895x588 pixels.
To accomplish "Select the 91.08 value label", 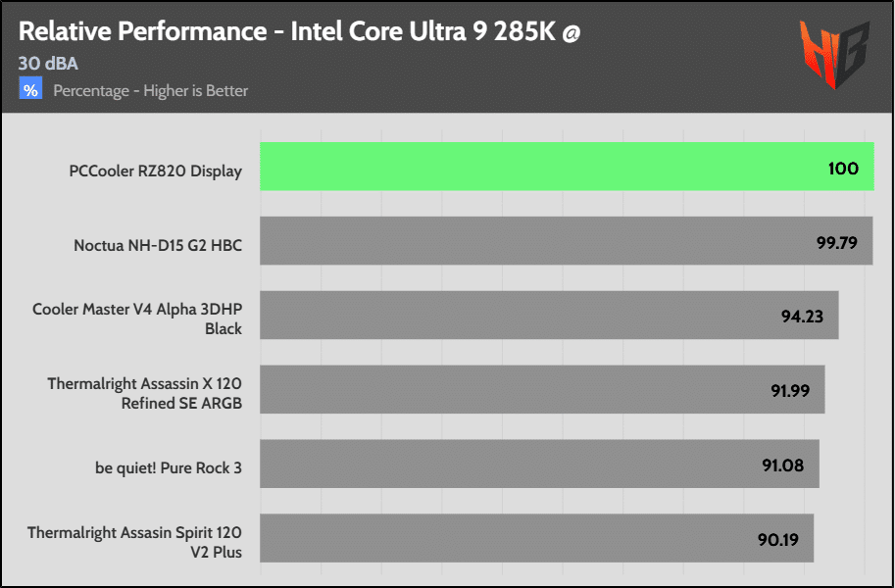I will [x=782, y=465].
